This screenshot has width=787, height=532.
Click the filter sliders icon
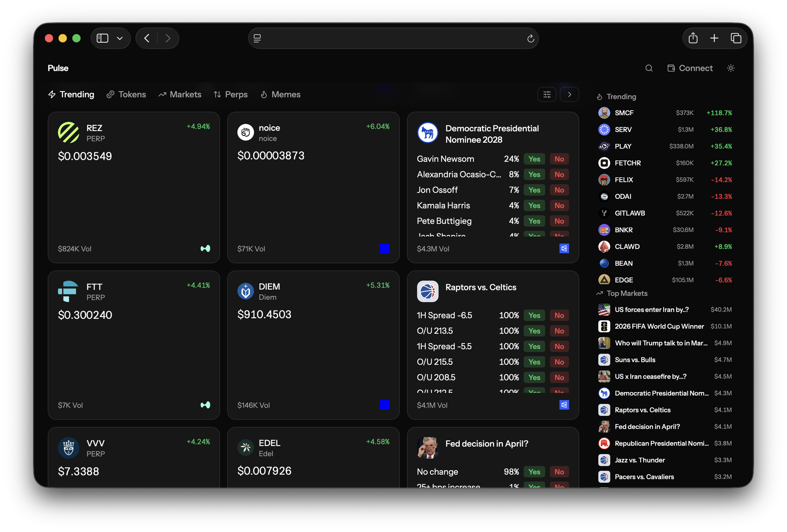pos(547,94)
